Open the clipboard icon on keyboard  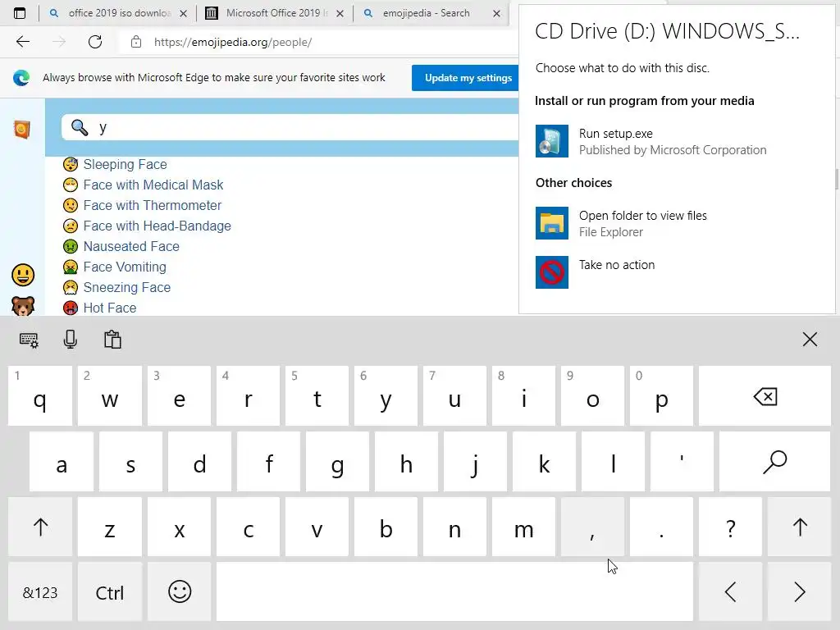pyautogui.click(x=112, y=340)
